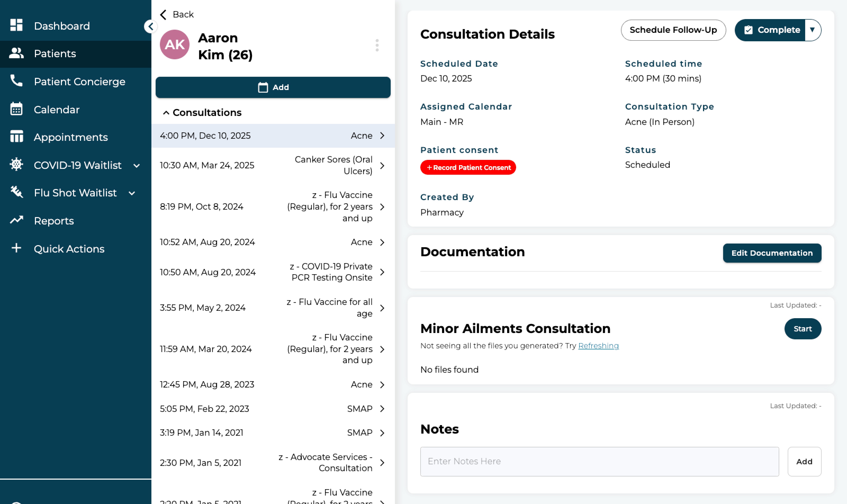847x504 pixels.
Task: Open the three-dot menu beside Aaron Kim
Action: 377,45
